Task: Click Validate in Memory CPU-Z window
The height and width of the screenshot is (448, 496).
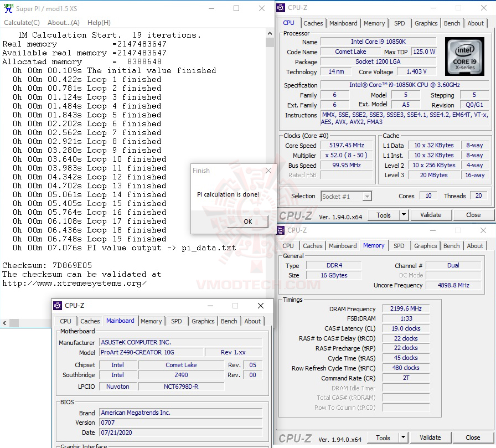Action: tap(430, 438)
